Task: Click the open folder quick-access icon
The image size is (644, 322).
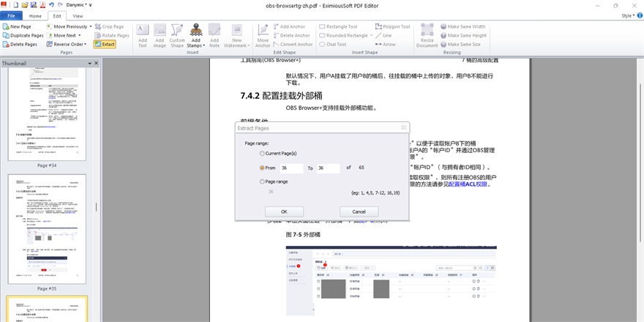Action: pos(25,5)
